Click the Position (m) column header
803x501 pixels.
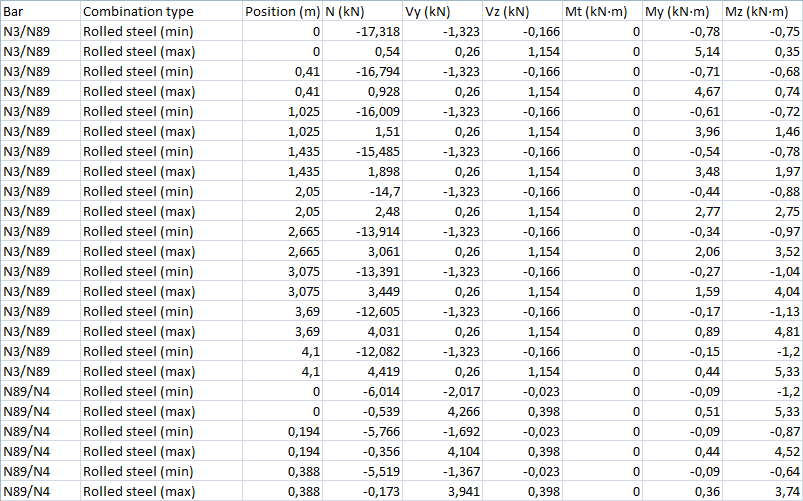click(x=282, y=11)
